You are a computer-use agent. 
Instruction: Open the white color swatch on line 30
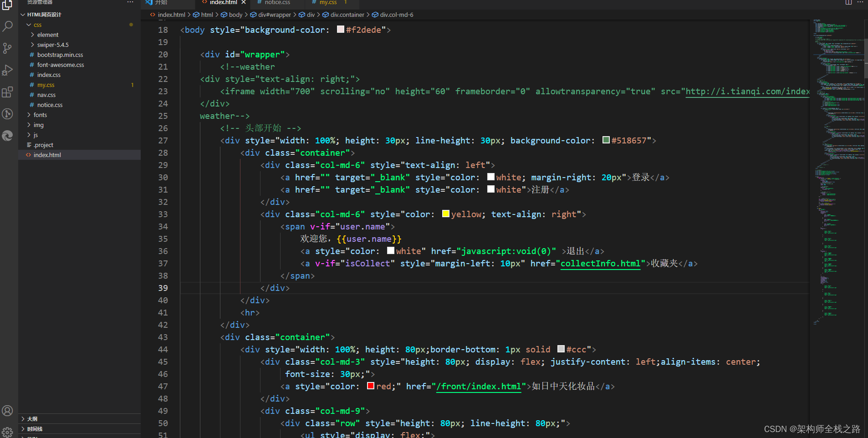[x=491, y=177]
